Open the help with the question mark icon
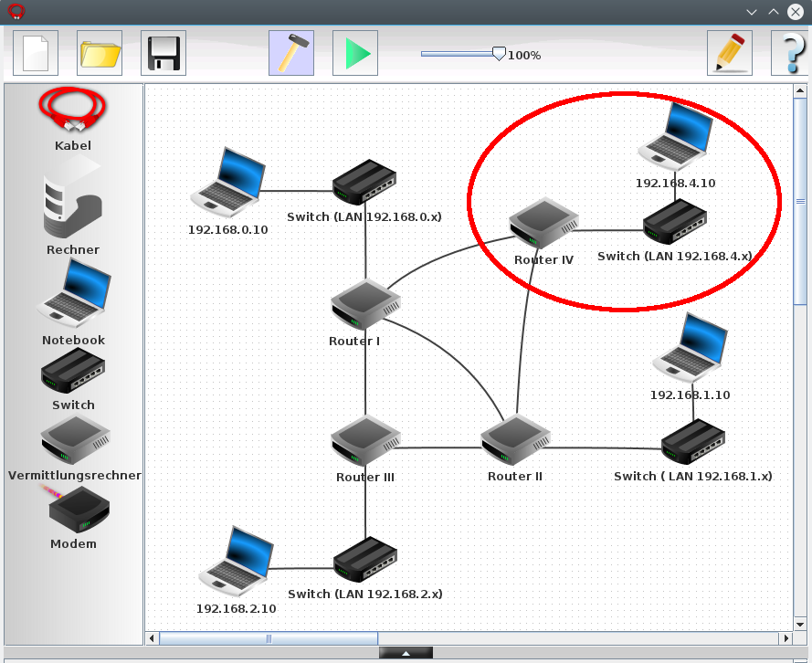The height and width of the screenshot is (663, 812). 791,53
